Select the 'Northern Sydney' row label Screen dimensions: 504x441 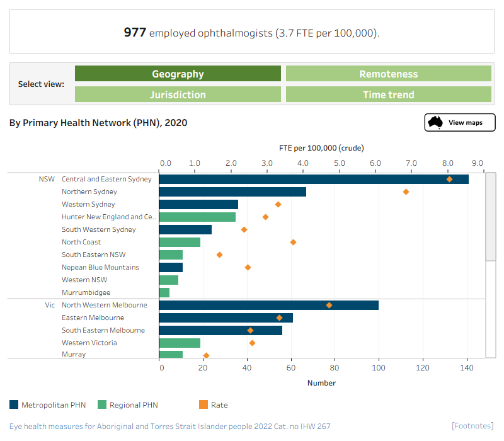(89, 192)
